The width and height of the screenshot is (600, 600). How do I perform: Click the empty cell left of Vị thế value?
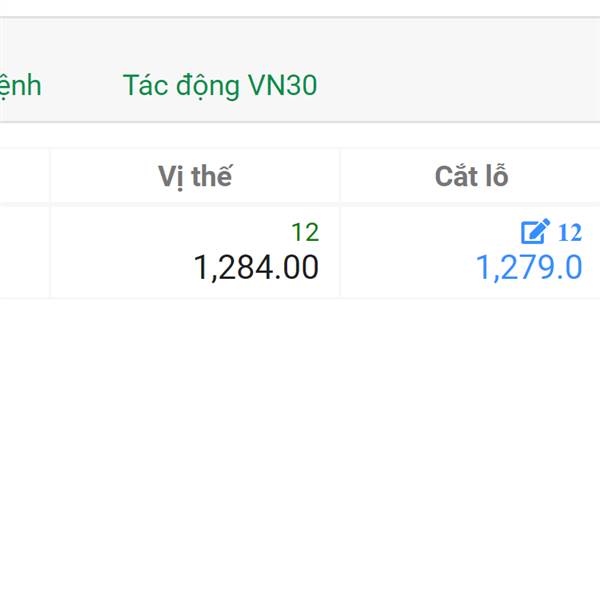[24, 252]
